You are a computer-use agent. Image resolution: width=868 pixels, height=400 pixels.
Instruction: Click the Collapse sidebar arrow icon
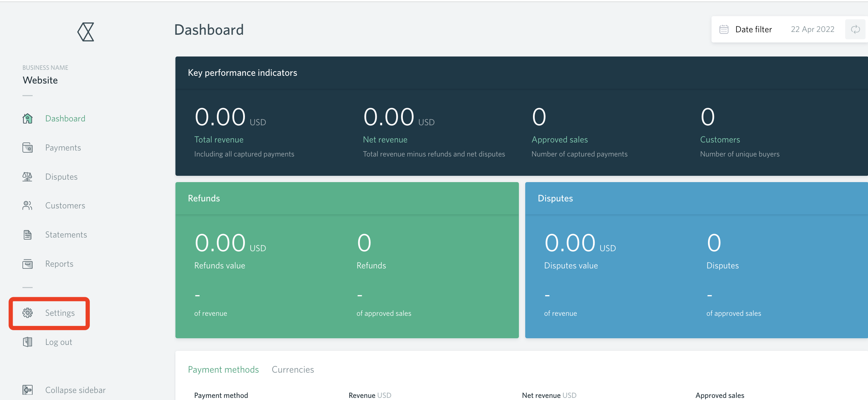(27, 390)
